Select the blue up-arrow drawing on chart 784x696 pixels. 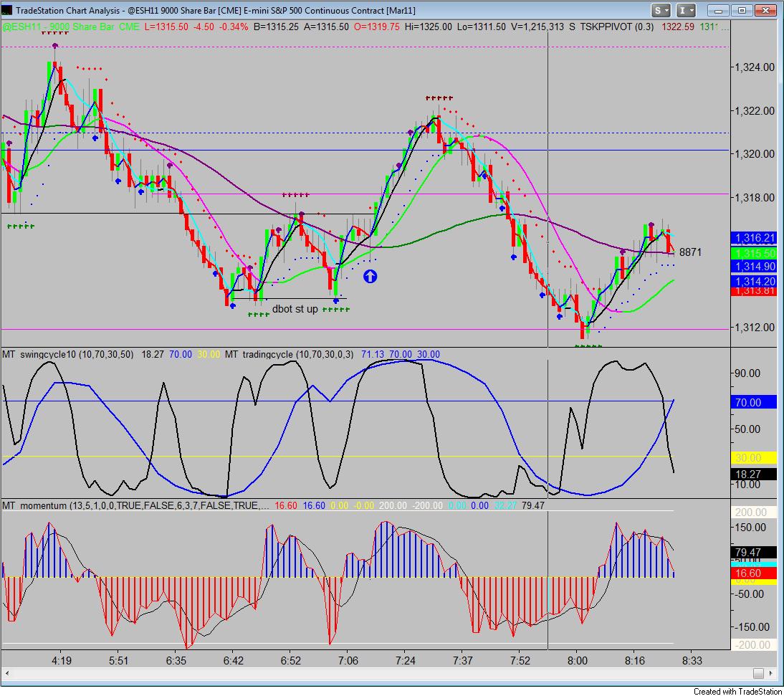tap(370, 276)
